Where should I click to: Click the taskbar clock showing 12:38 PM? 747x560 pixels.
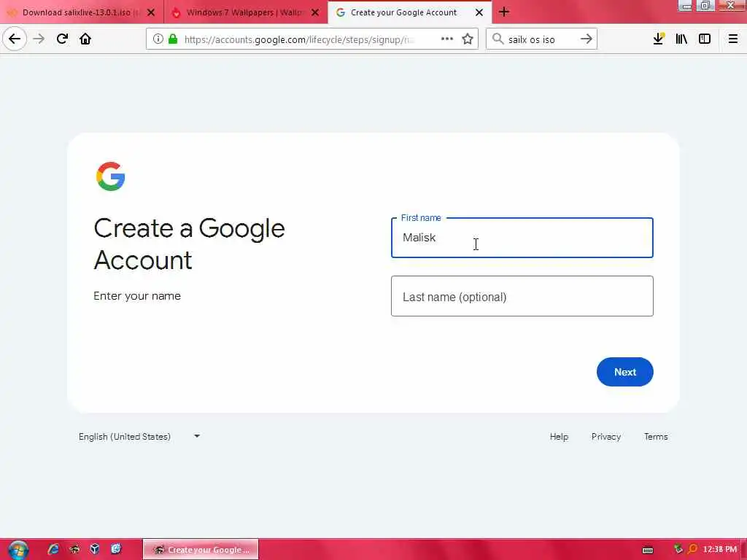pos(719,550)
